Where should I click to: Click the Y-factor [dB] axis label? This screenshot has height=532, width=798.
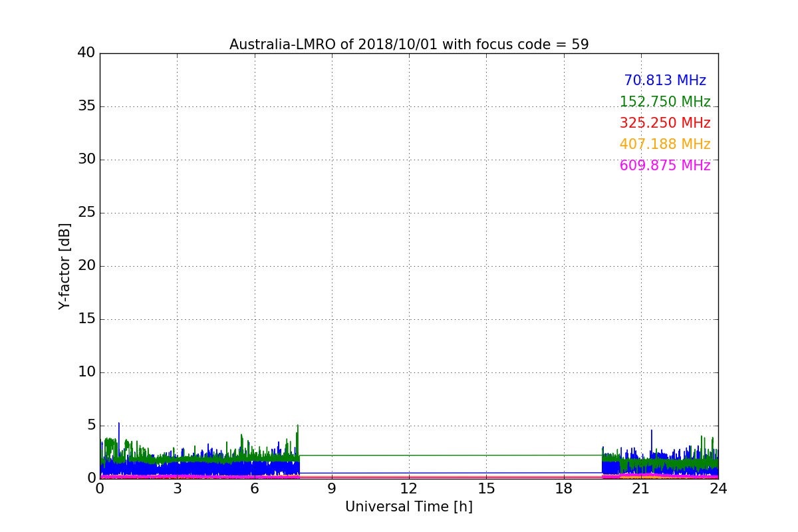(x=65, y=266)
